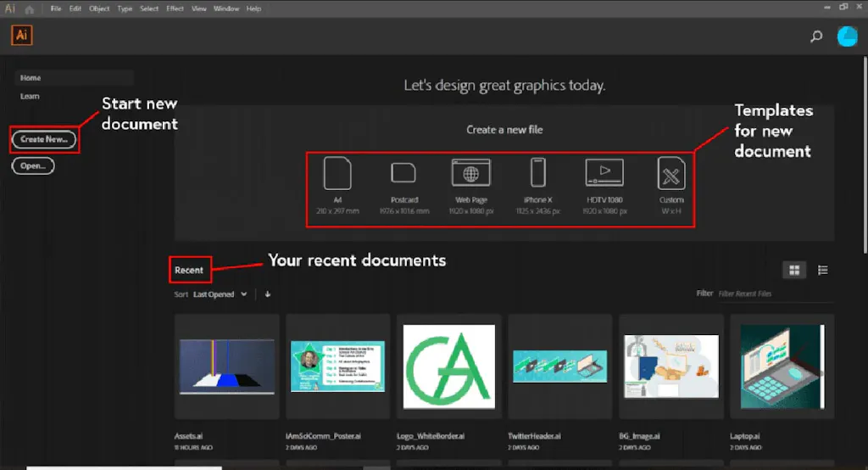This screenshot has width=868, height=470.
Task: Click the home icon in menu bar
Action: click(x=30, y=8)
